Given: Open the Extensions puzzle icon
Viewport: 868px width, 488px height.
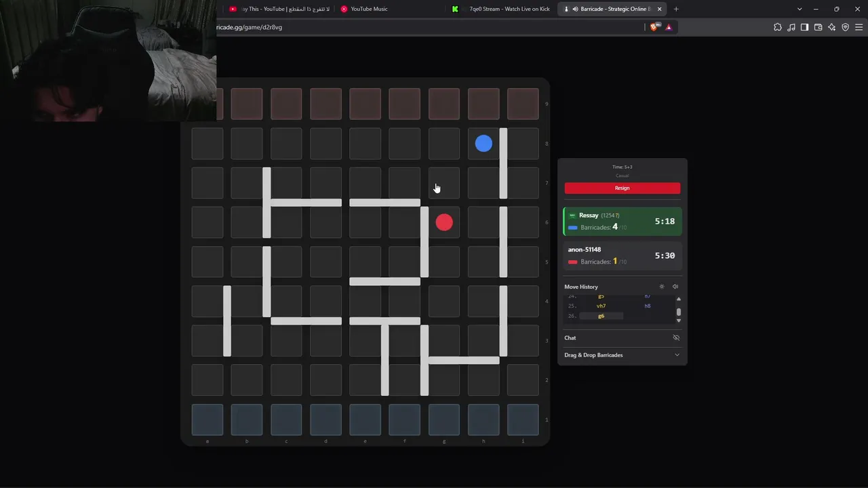Looking at the screenshot, I should coord(778,27).
